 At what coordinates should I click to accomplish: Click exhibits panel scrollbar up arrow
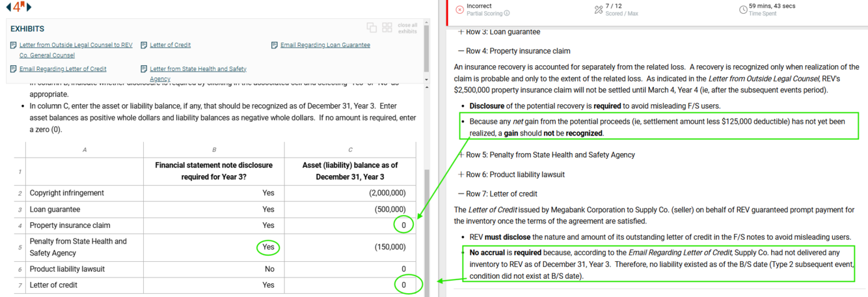(427, 23)
